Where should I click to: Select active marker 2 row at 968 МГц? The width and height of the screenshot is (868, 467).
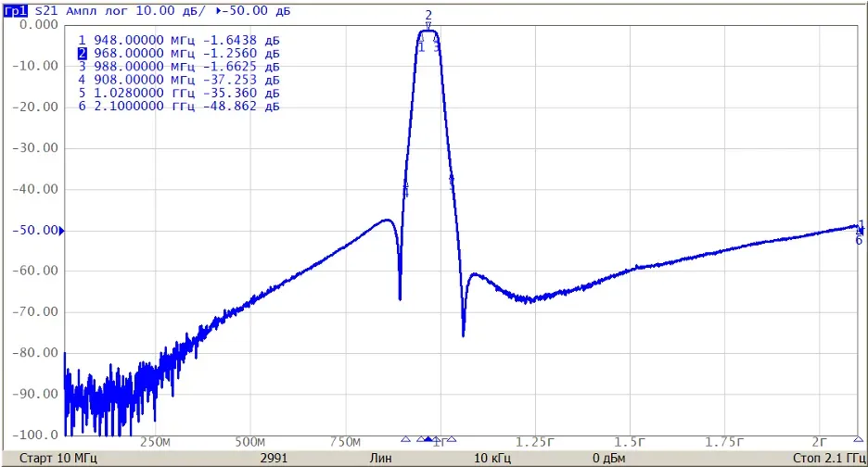click(x=179, y=54)
